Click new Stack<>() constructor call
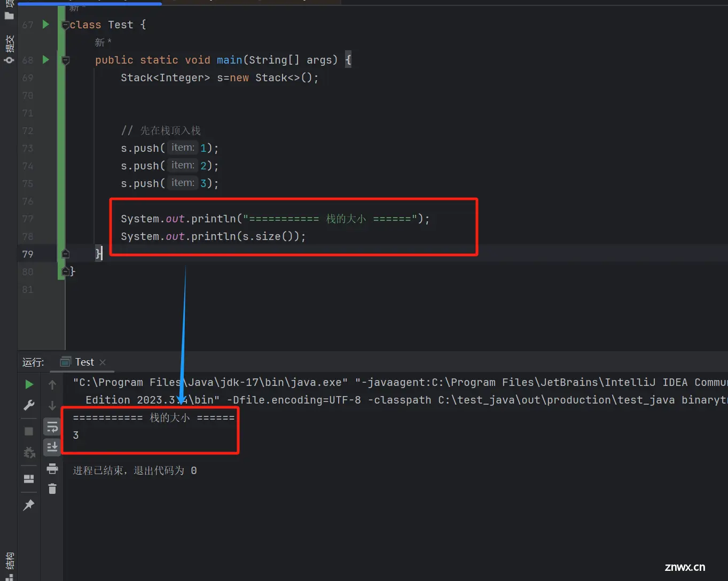Screen dimensions: 728x581 click(x=271, y=78)
